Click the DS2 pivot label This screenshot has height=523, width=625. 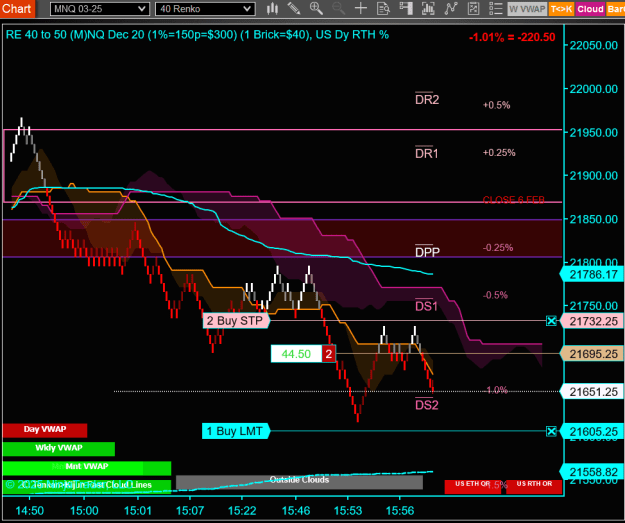tap(427, 405)
